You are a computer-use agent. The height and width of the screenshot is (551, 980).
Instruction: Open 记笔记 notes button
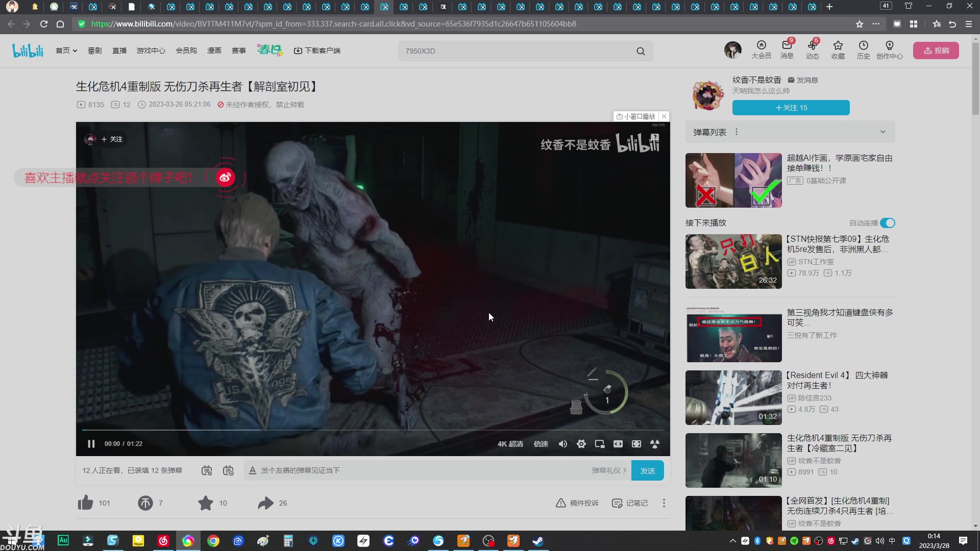pyautogui.click(x=630, y=503)
